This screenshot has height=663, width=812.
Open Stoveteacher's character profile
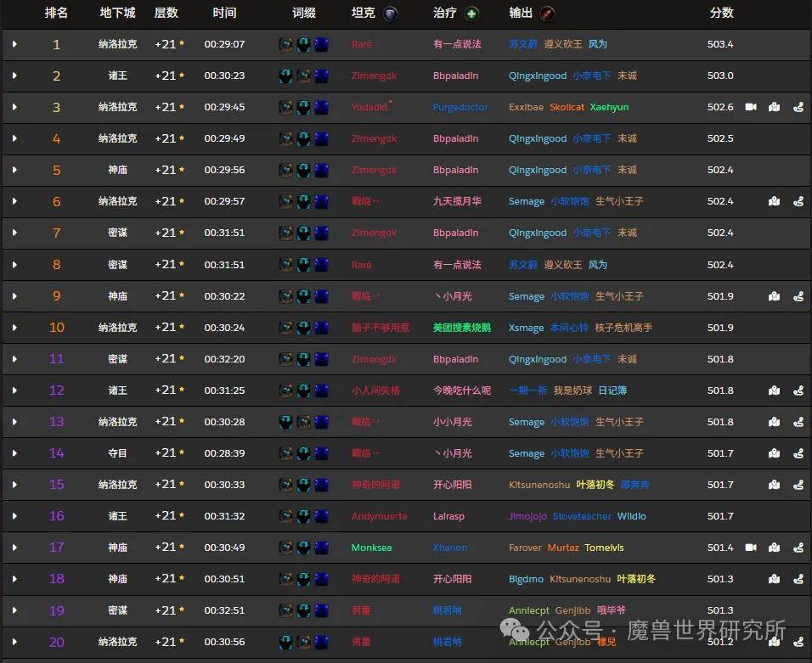[x=582, y=516]
